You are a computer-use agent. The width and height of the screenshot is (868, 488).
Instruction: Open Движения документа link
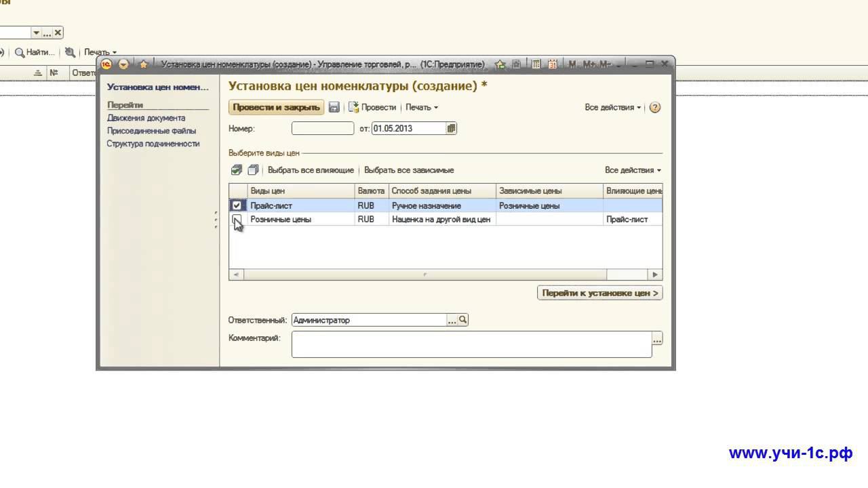click(x=146, y=118)
